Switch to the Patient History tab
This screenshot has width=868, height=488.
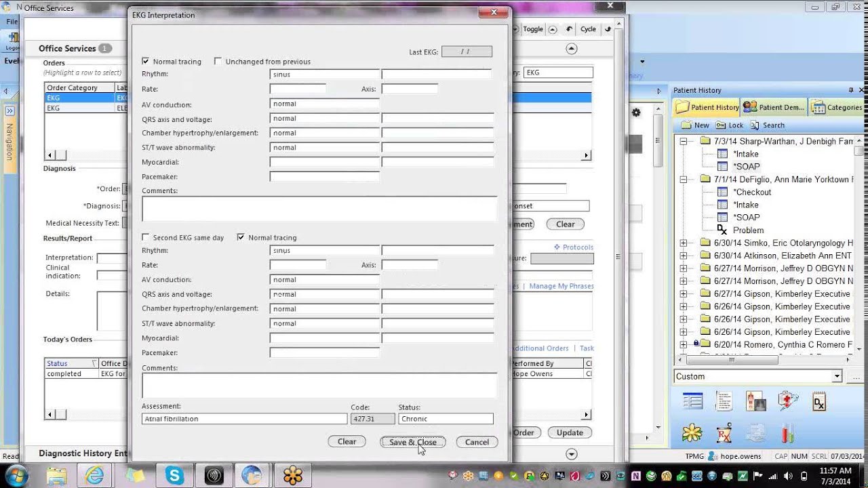tap(707, 107)
